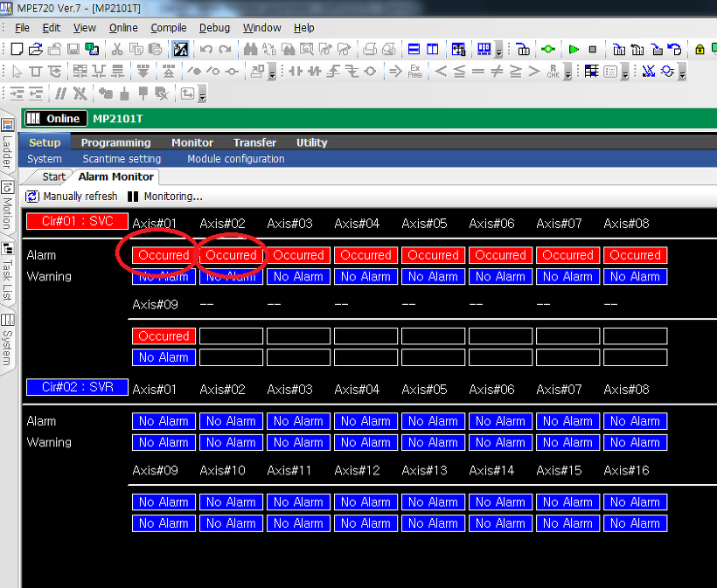Viewport: 717px width, 588px height.
Task: Open the Task List side panel tab
Action: (7, 272)
